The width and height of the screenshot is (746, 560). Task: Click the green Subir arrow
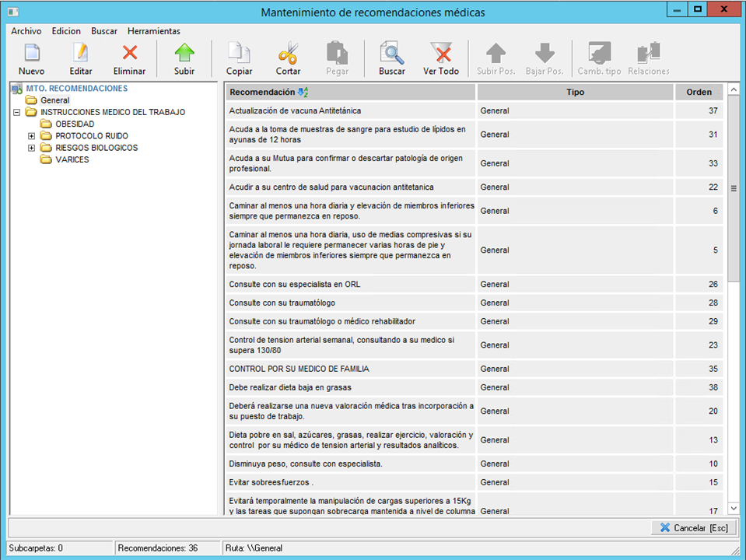184,54
